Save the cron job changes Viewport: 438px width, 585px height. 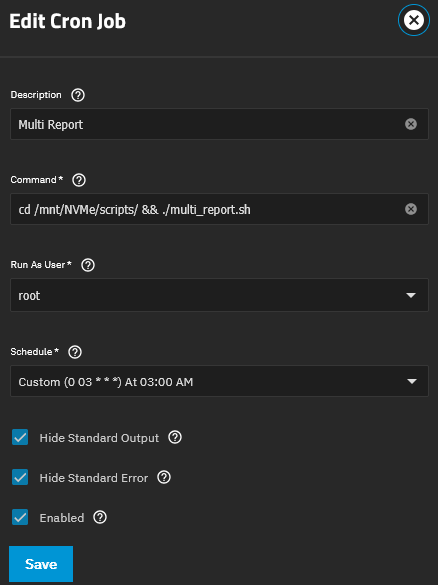pos(41,564)
